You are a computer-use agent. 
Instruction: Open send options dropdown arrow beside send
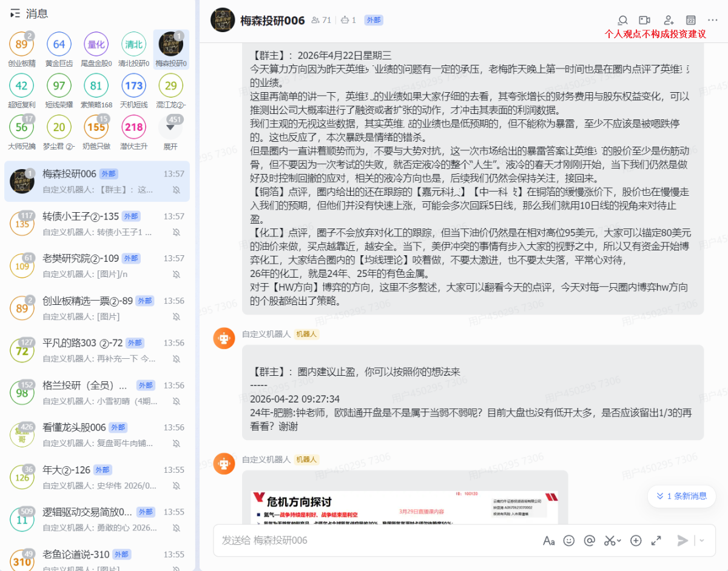(703, 541)
